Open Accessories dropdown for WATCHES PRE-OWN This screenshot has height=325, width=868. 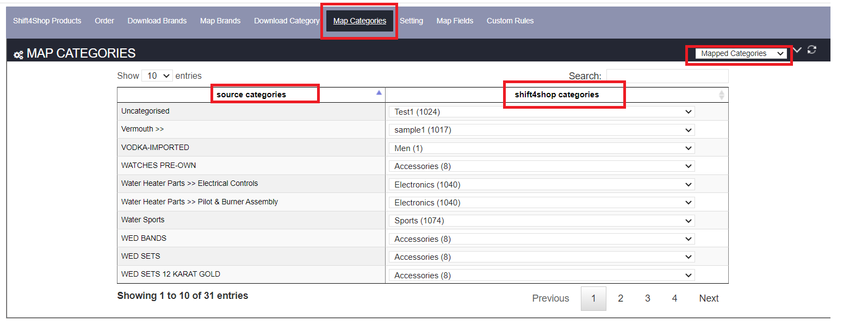point(542,166)
